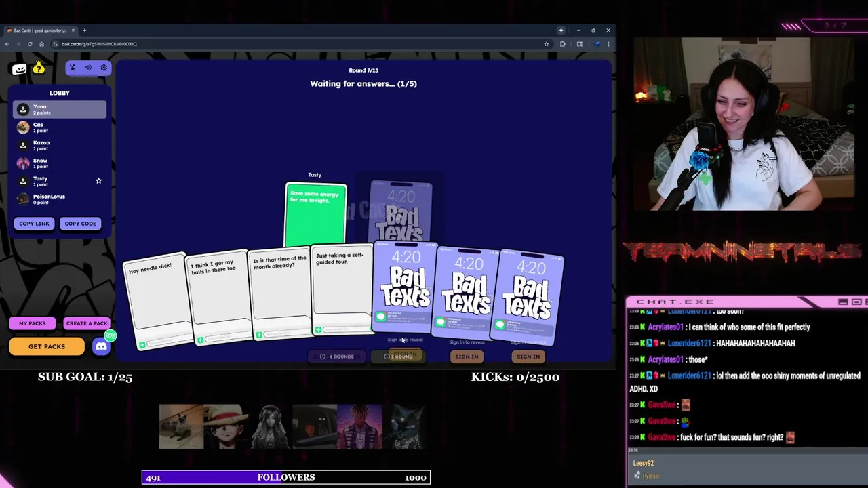Viewport: 868px width, 488px height.
Task: Open the browser three-dot menu
Action: tap(608, 44)
